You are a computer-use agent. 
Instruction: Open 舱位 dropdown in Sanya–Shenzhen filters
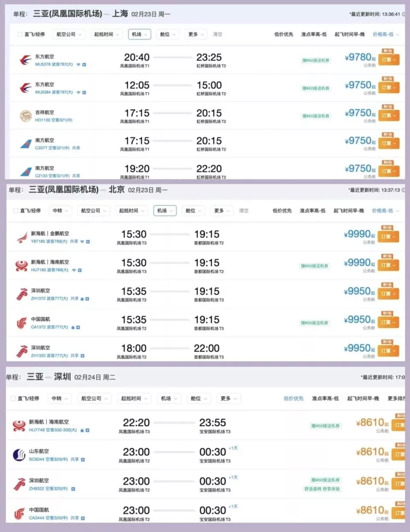(x=198, y=398)
